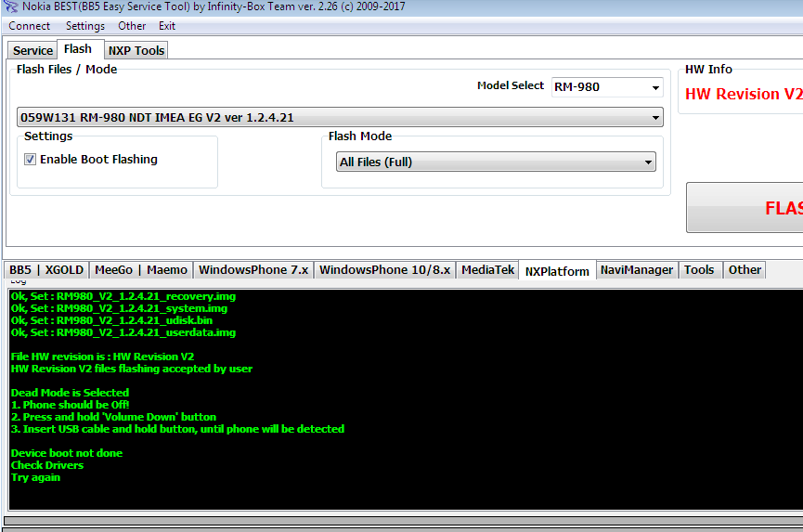Image resolution: width=803 pixels, height=532 pixels.
Task: Expand the firmware file 059W131 RM-980 dropdown
Action: pyautogui.click(x=340, y=117)
